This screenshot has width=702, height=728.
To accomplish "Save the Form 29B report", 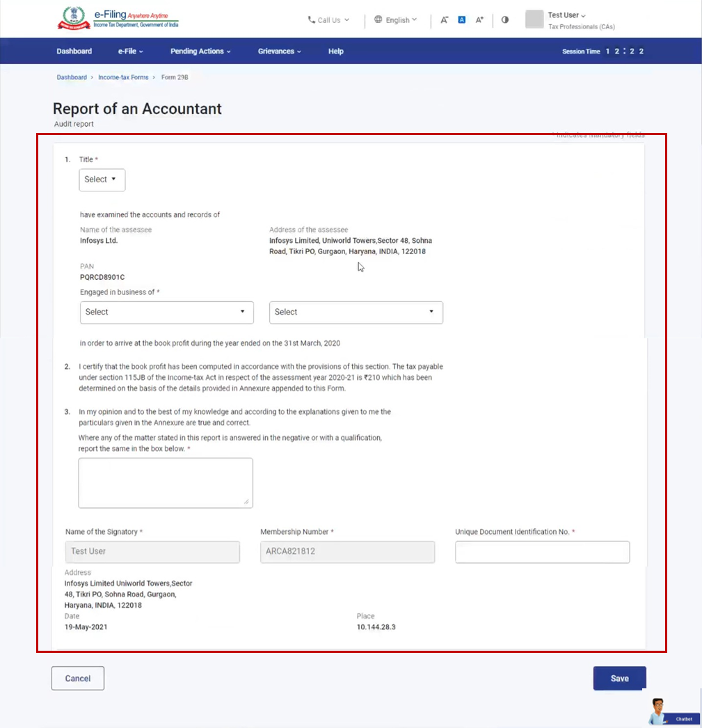I will tap(619, 678).
